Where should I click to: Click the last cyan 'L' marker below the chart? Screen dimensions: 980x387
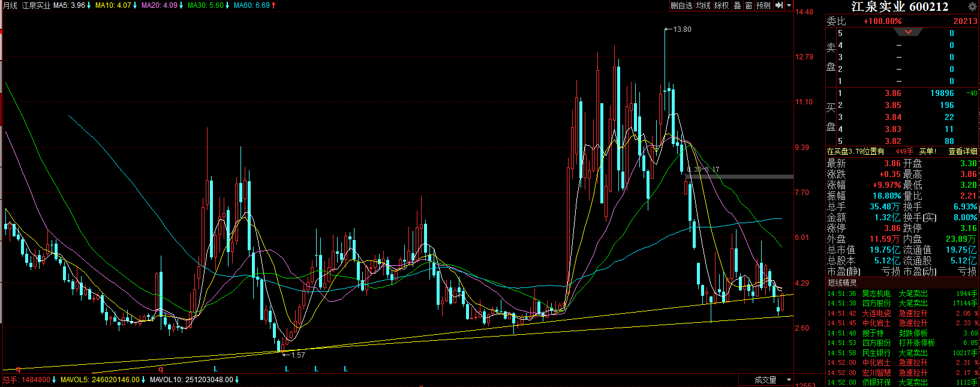coord(346,369)
